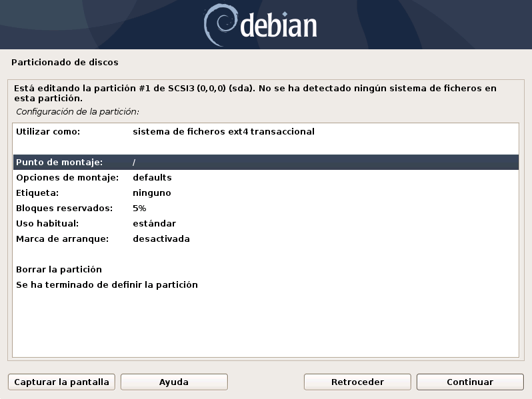
Task: Click the 'desactivada' boot flag value
Action: coord(161,239)
